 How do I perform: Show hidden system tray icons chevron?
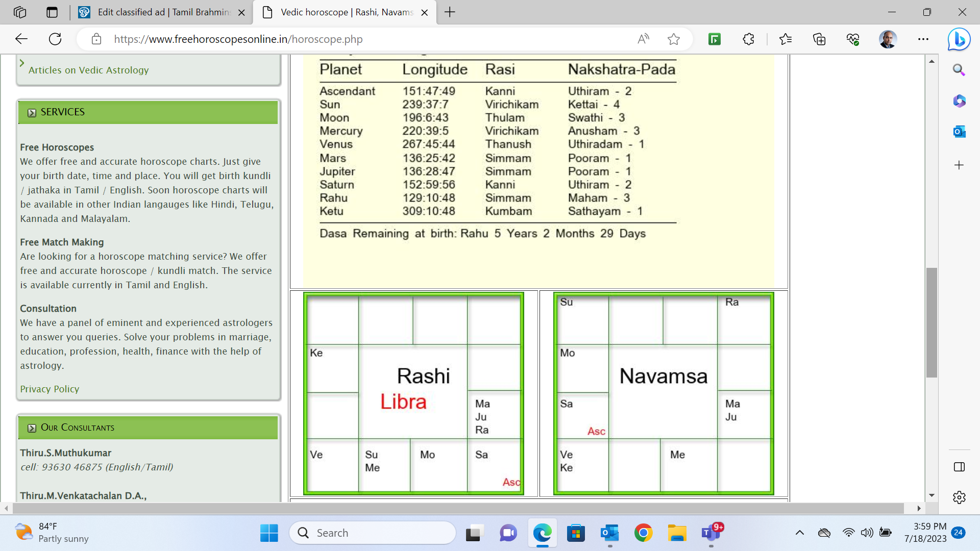click(799, 533)
